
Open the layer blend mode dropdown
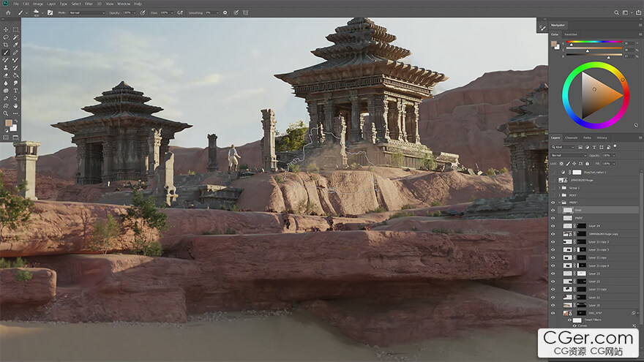tap(569, 156)
